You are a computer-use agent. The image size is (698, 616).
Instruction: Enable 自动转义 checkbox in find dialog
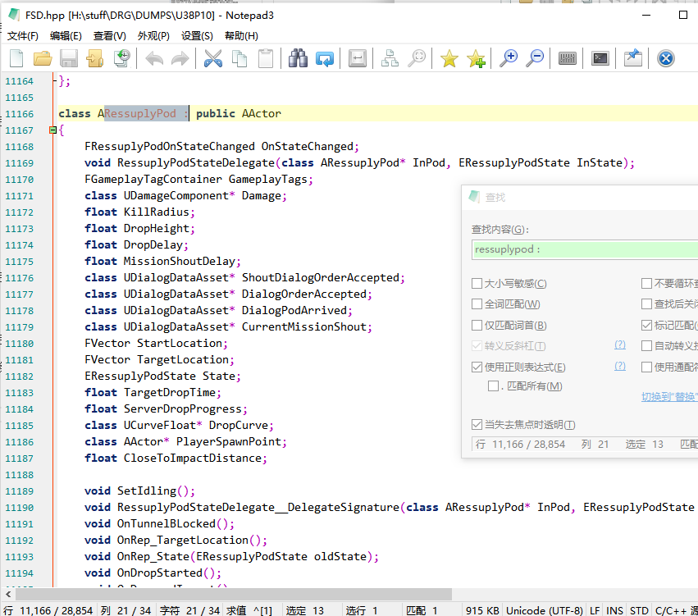pyautogui.click(x=647, y=346)
